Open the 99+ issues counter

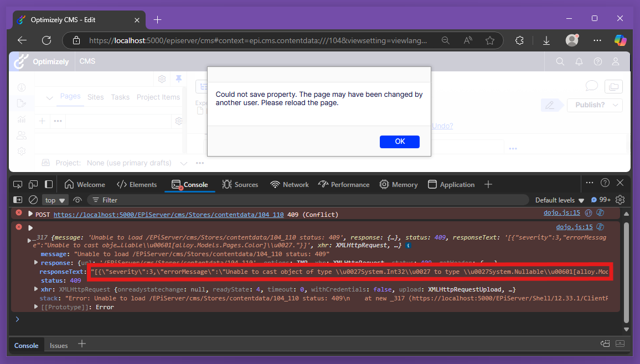tap(601, 200)
